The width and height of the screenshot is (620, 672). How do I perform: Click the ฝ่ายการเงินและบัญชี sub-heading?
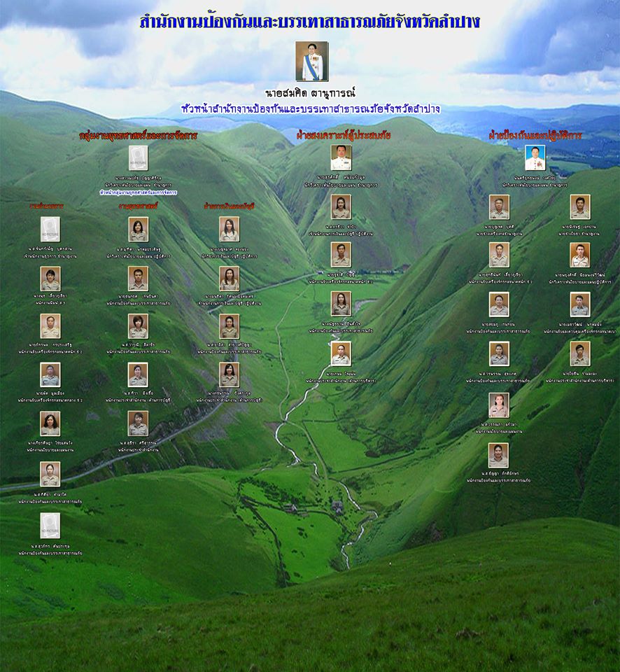click(x=229, y=206)
